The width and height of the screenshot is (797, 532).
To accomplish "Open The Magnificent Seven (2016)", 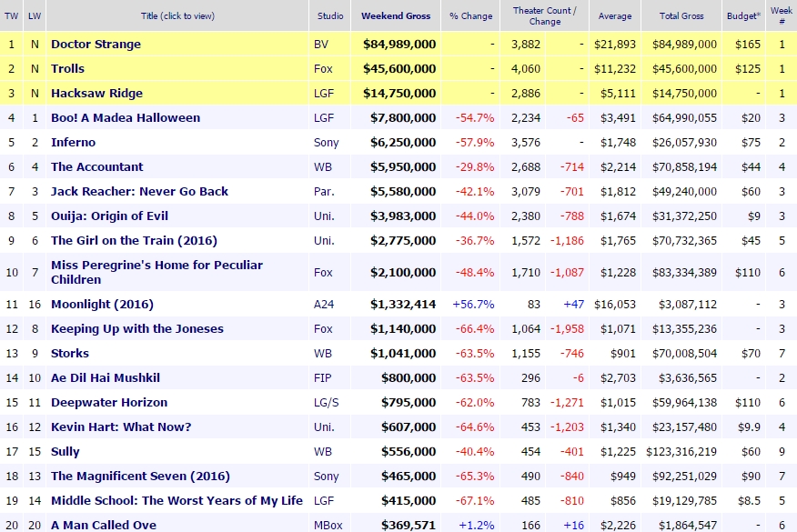I will coord(140,477).
